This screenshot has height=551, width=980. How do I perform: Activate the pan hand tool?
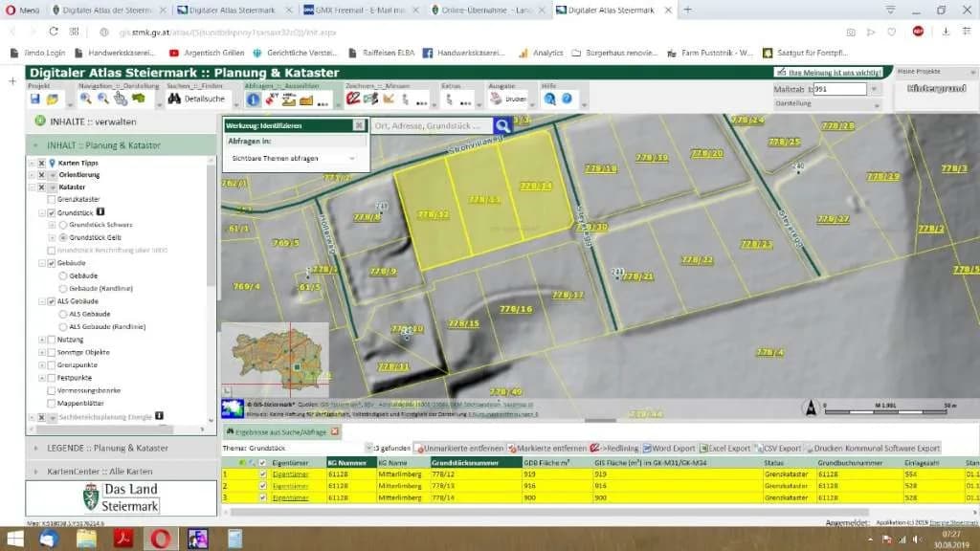[120, 99]
